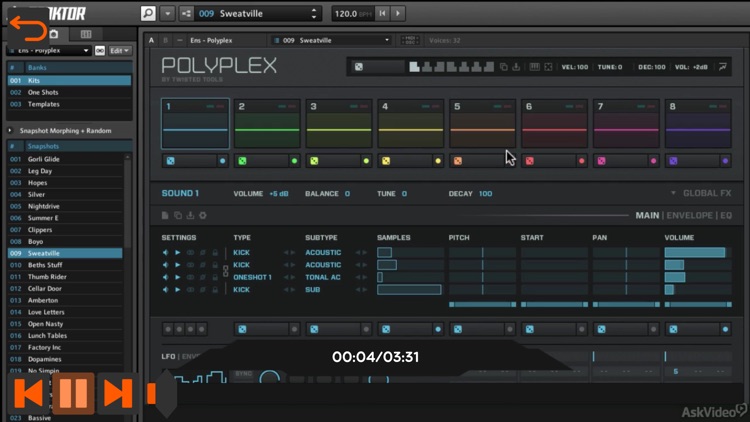This screenshot has height=422, width=750.
Task: Click the 120.0 BPM tempo field
Action: point(353,14)
